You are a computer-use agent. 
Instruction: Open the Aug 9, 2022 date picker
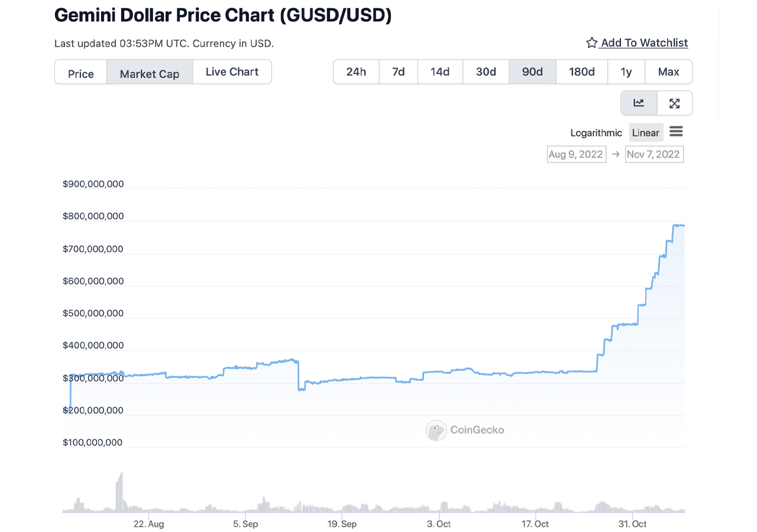point(576,154)
